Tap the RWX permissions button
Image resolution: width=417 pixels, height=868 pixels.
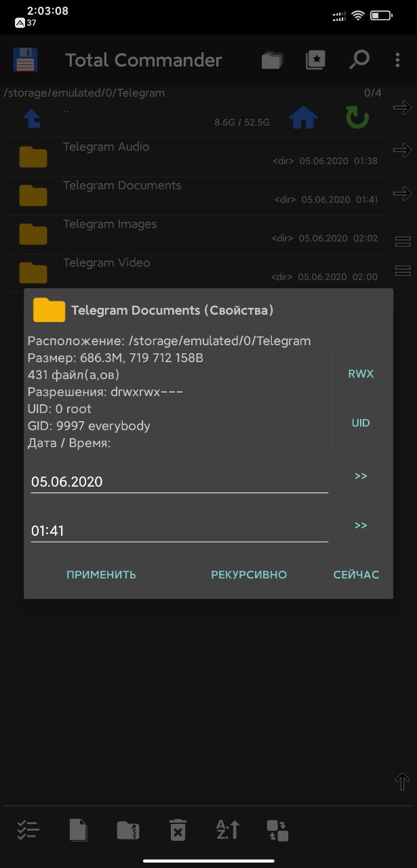(x=361, y=374)
